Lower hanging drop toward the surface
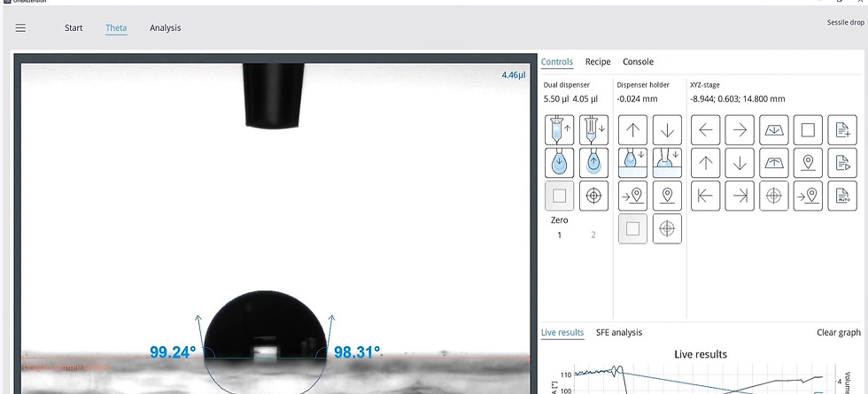868x394 pixels. click(632, 163)
